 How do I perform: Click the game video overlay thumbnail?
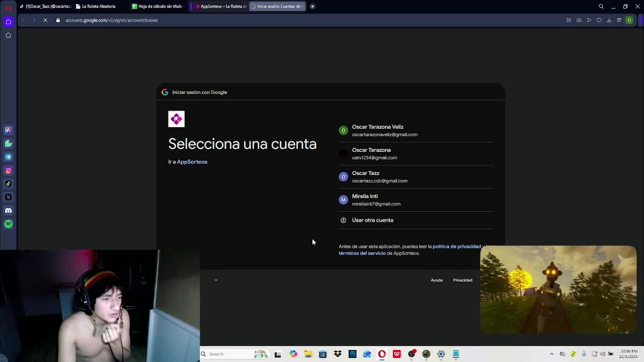point(558,290)
